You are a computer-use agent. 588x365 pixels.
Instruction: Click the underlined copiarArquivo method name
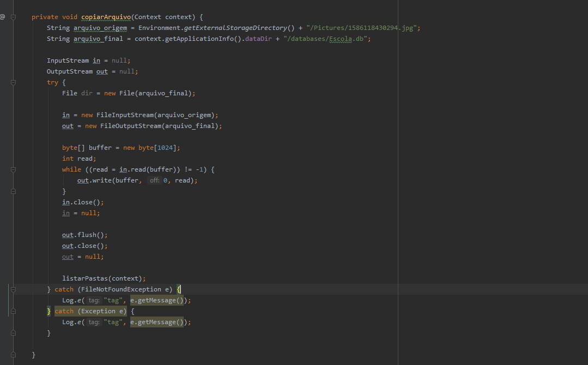pos(106,17)
